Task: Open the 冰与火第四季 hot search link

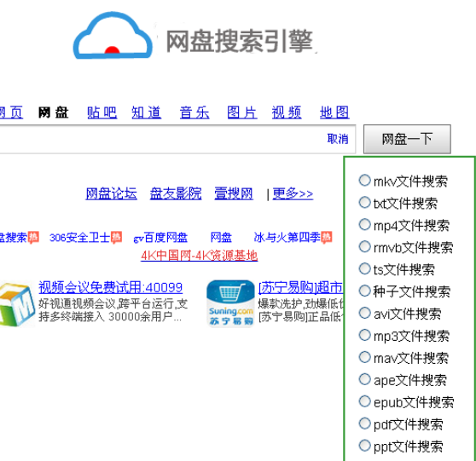Action: pyautogui.click(x=287, y=238)
